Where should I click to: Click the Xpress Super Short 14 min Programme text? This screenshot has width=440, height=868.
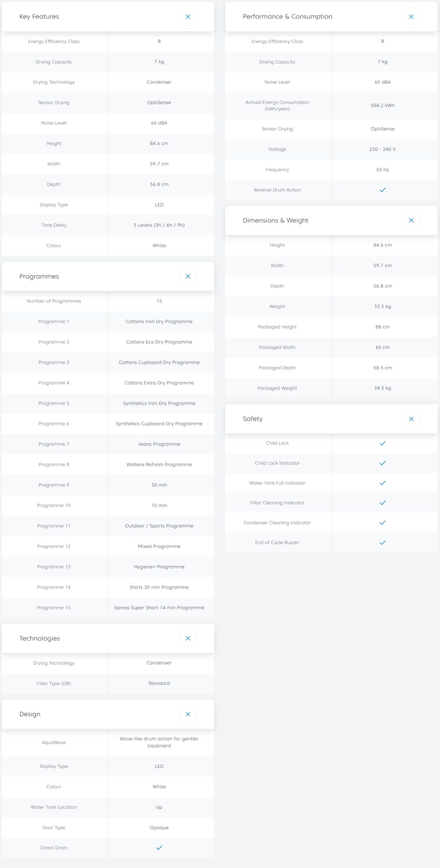159,608
